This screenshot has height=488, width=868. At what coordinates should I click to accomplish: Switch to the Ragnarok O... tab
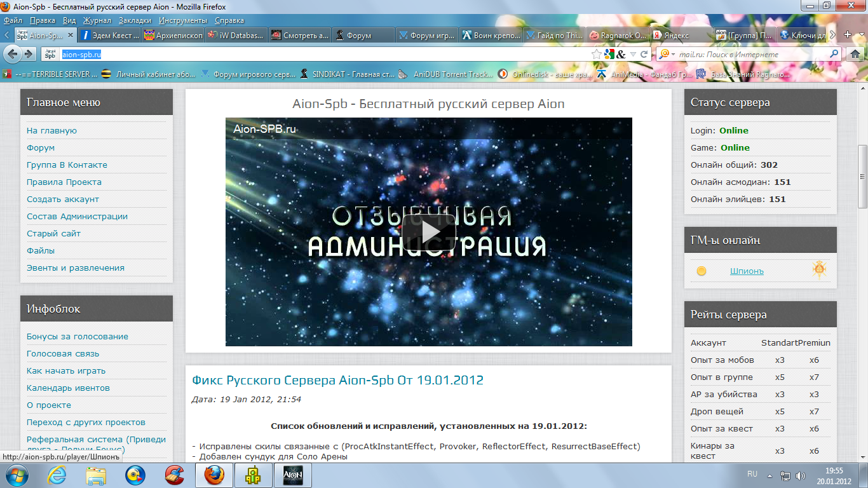click(x=617, y=36)
